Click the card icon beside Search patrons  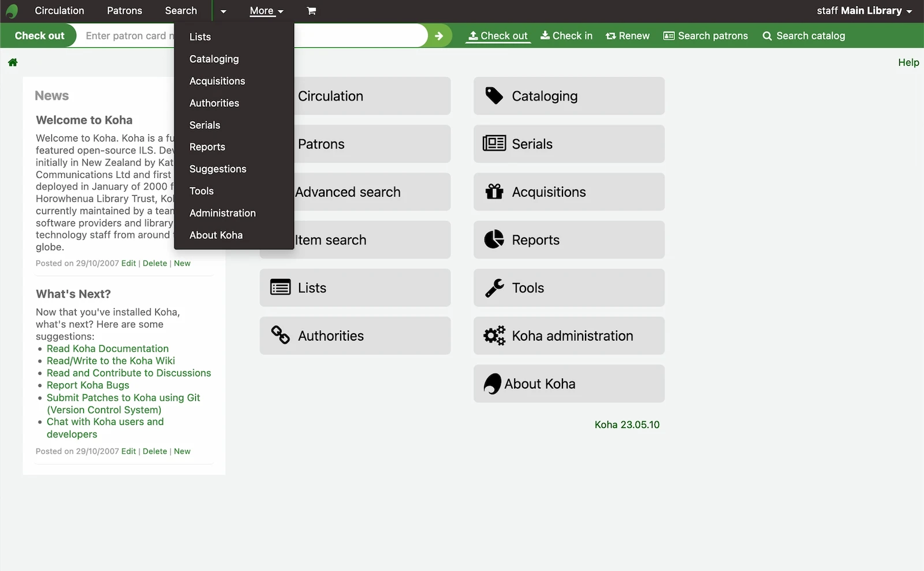[x=669, y=36]
